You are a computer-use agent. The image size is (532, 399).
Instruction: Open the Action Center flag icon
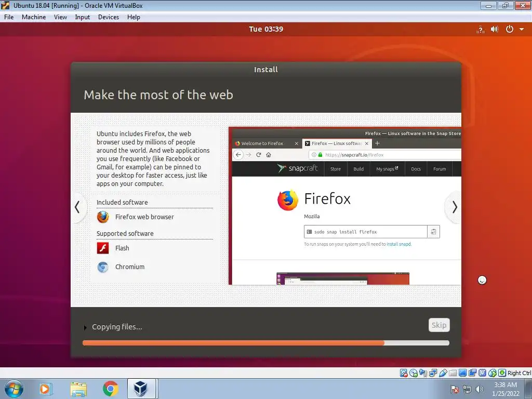(x=455, y=389)
